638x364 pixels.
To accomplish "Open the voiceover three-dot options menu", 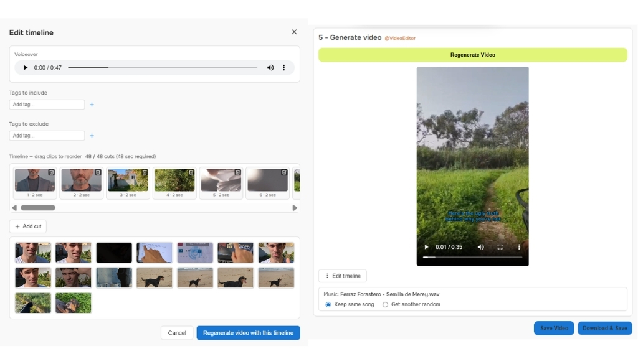I will (x=284, y=67).
